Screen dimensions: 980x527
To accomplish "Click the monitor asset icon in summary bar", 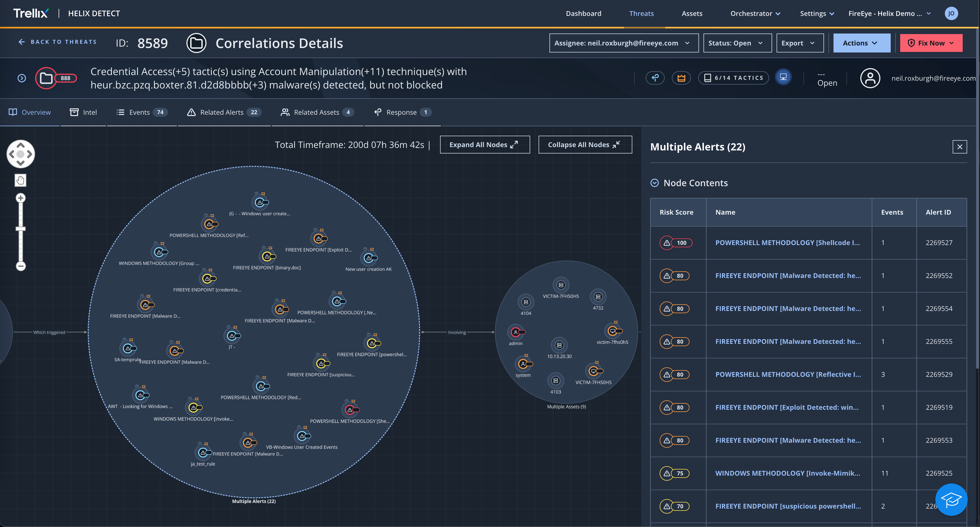I will (x=783, y=77).
